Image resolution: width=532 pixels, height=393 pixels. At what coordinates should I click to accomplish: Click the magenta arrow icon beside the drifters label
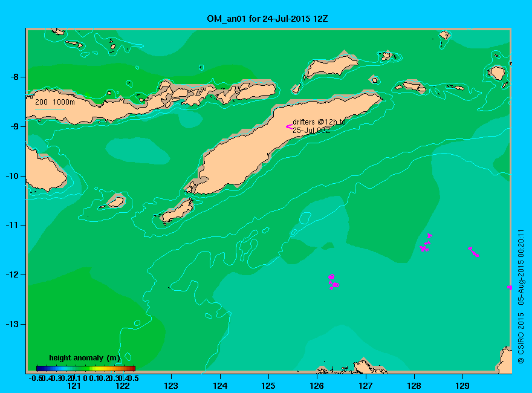[x=289, y=126]
